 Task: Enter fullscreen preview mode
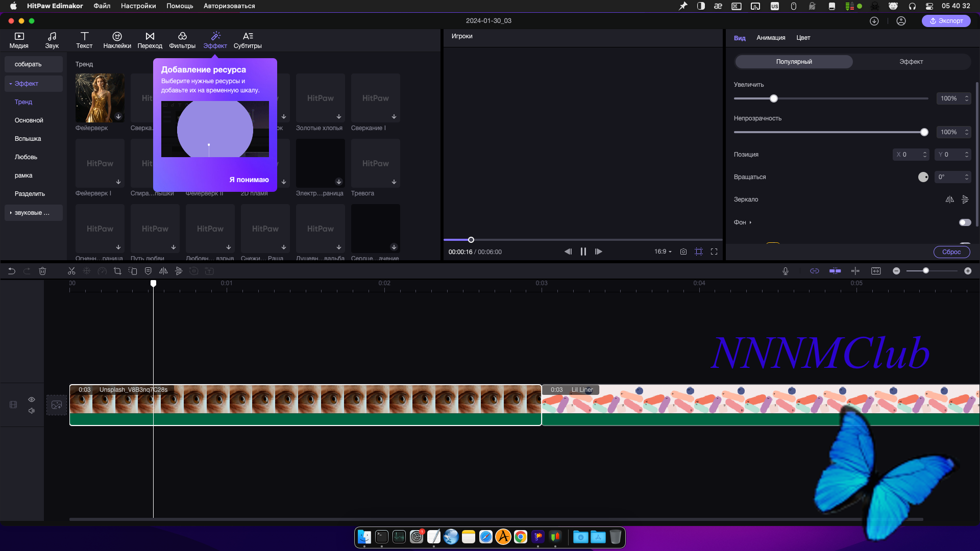point(714,252)
